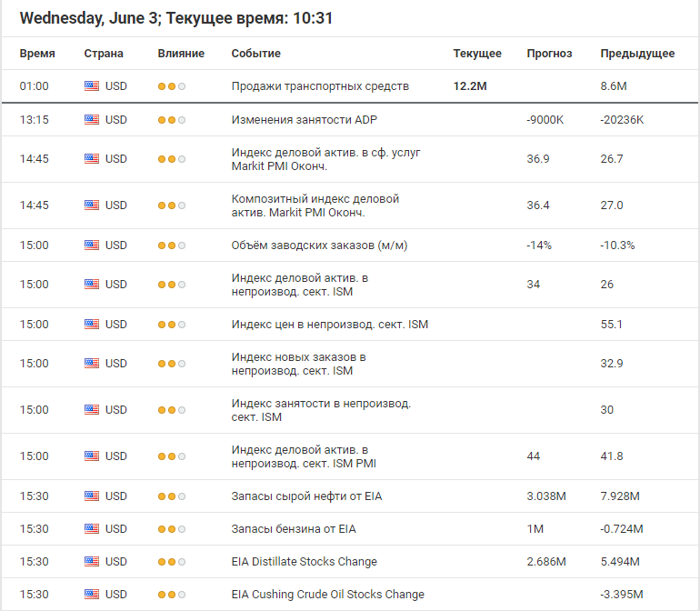700x611 pixels.
Task: Click the current value 12.2M
Action: coord(470,86)
